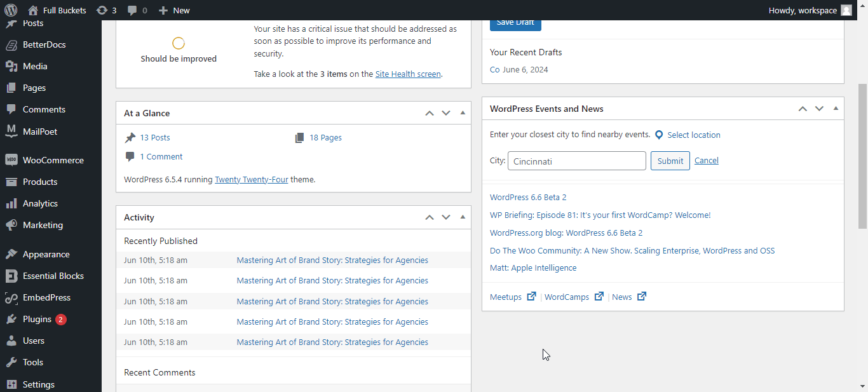
Task: Open the Tools wrench icon
Action: tap(11, 362)
